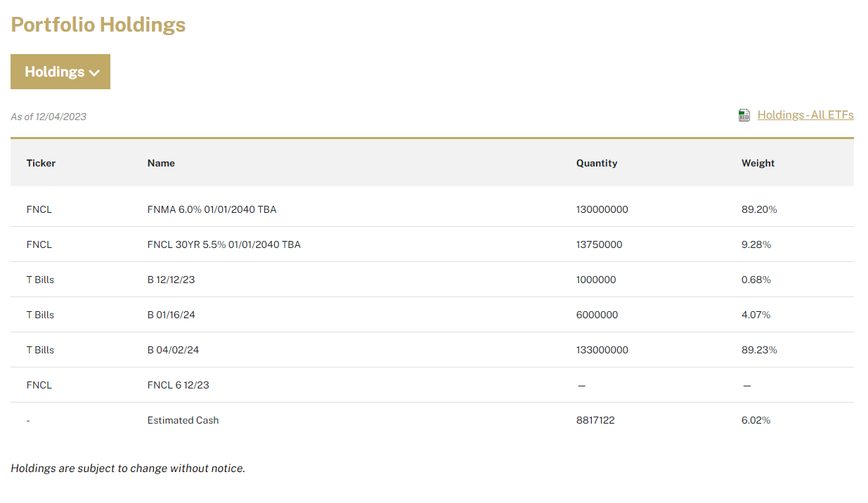The width and height of the screenshot is (868, 503).
Task: Select the Ticker column header
Action: coord(41,162)
